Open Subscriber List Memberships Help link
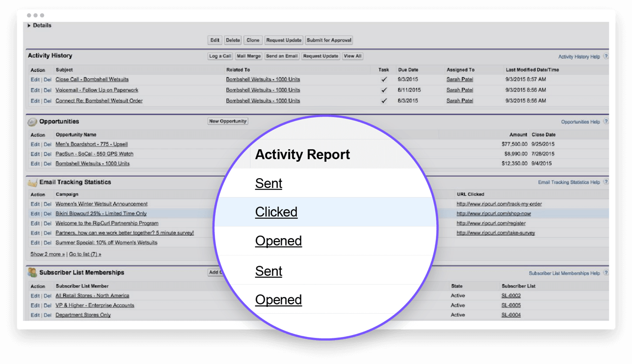 [x=564, y=273]
